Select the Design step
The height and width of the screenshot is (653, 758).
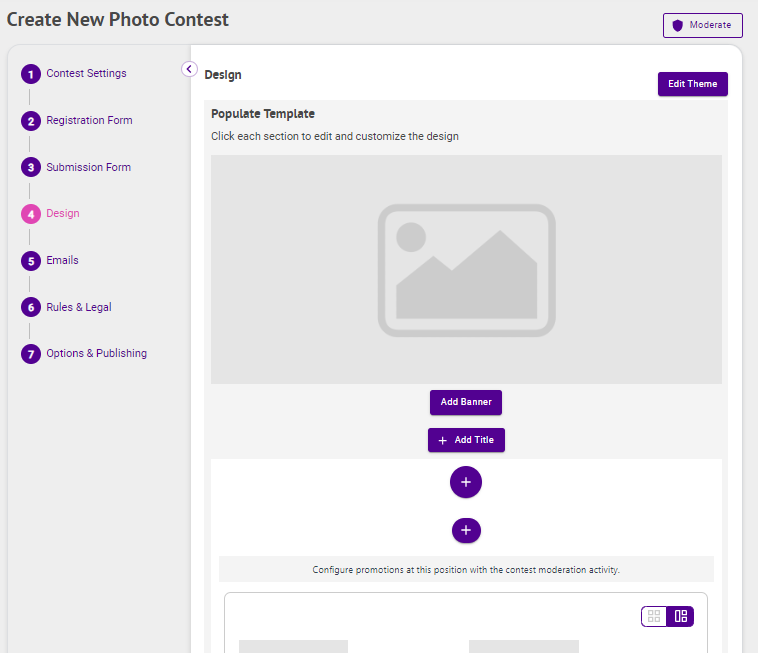point(63,214)
